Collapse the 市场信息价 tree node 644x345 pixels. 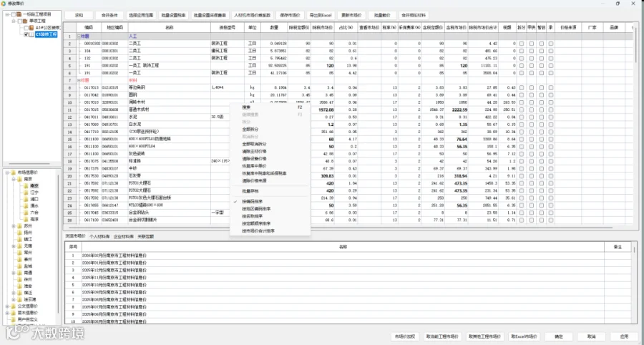coord(7,172)
